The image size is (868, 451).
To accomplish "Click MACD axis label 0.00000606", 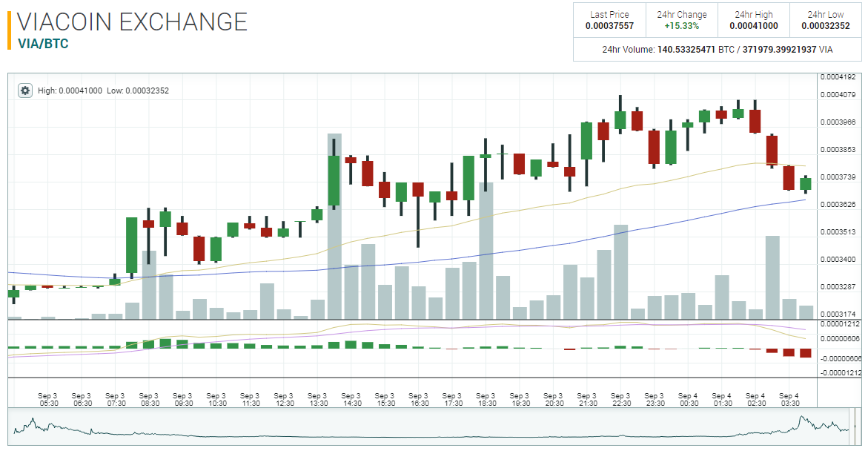I will 840,338.
